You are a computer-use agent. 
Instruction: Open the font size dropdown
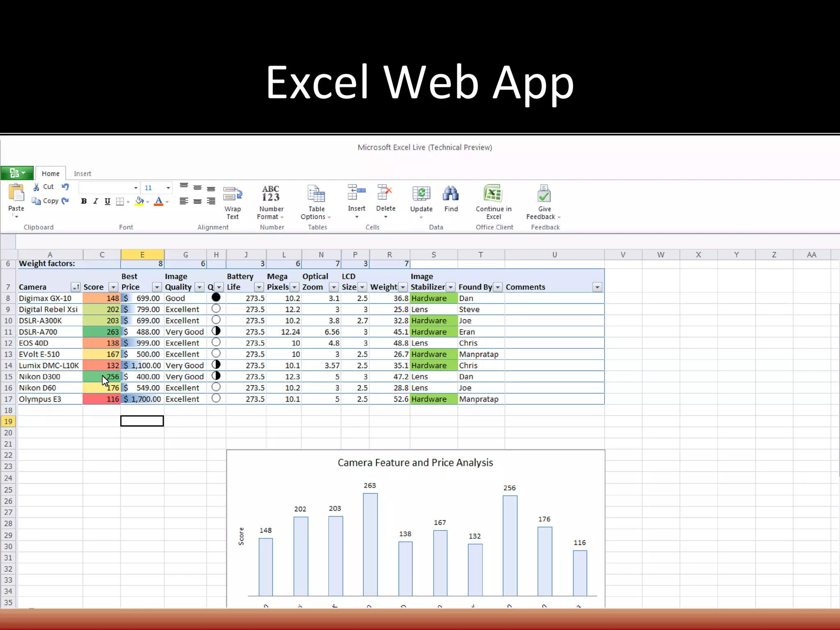point(168,188)
